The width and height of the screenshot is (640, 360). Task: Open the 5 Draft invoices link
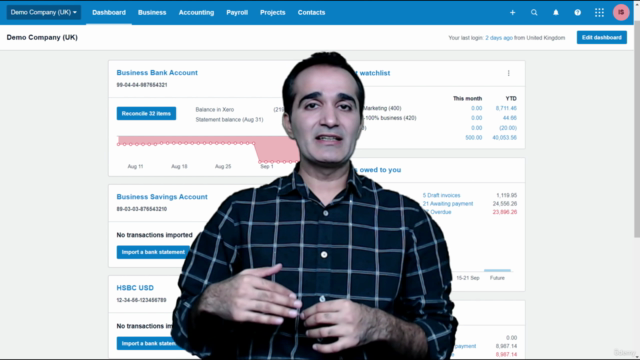coord(441,196)
